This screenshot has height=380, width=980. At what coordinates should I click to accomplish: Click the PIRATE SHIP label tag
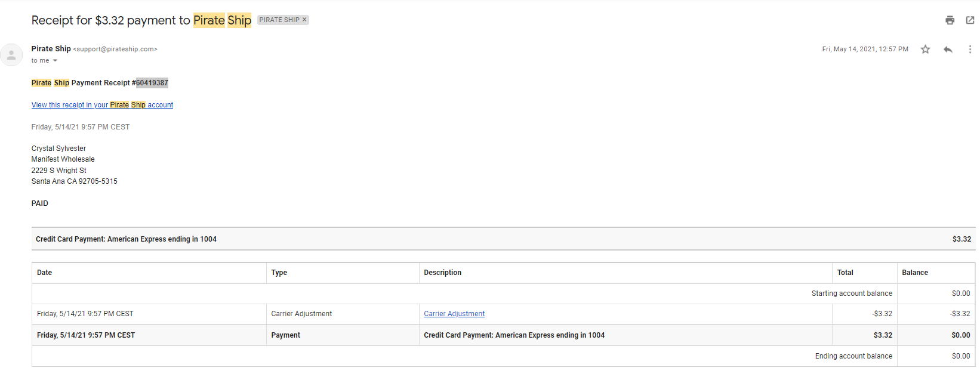coord(279,20)
